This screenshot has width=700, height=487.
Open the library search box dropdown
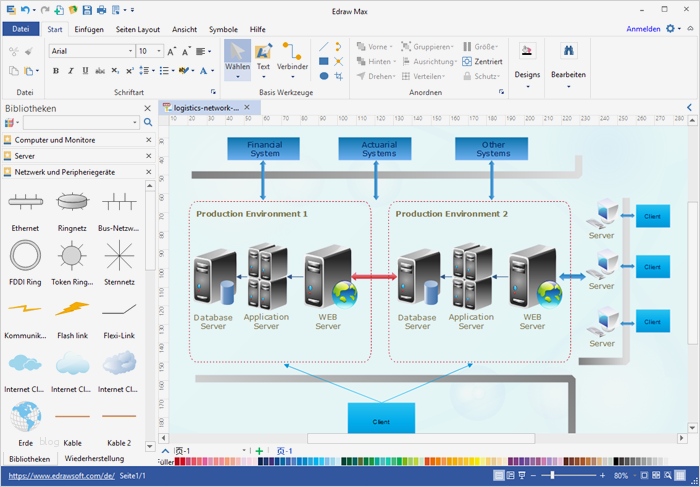[x=135, y=122]
